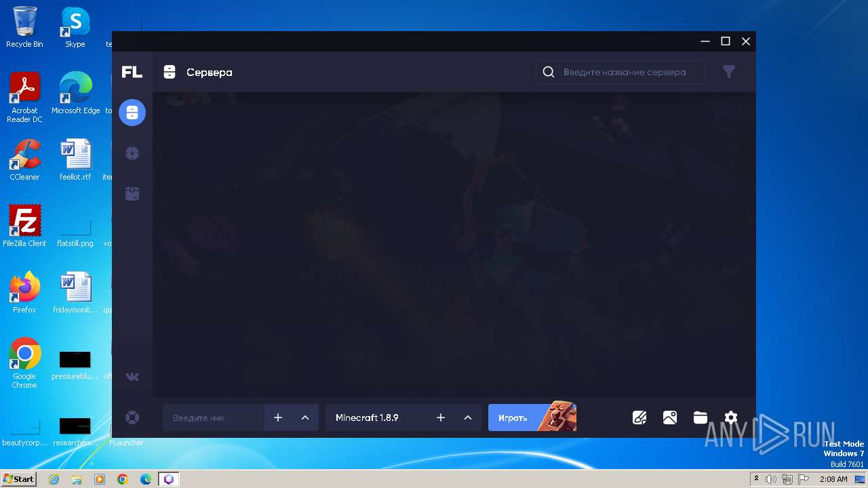Expand the version list chevron
The image size is (868, 488).
[x=468, y=418]
